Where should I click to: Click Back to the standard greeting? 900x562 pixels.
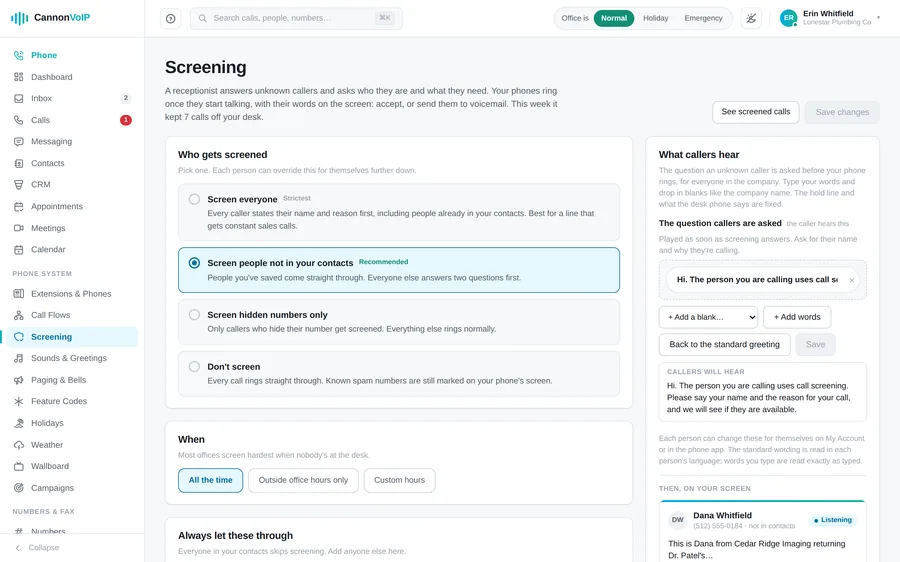(724, 344)
